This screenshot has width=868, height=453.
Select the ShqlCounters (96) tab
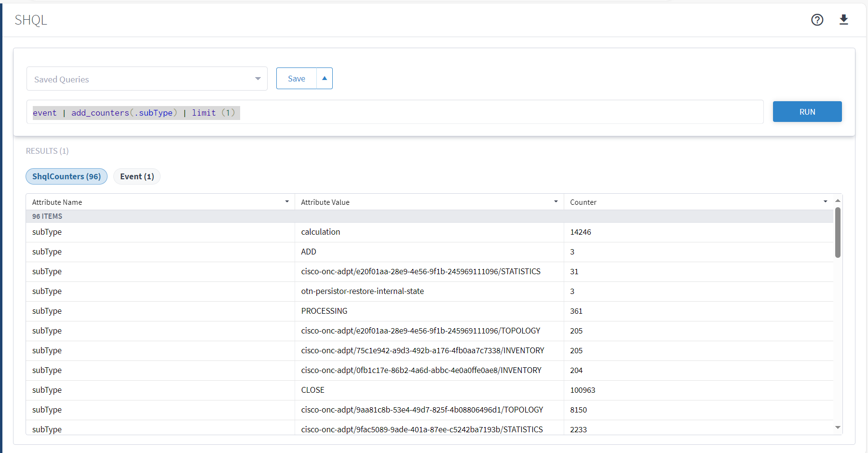67,176
